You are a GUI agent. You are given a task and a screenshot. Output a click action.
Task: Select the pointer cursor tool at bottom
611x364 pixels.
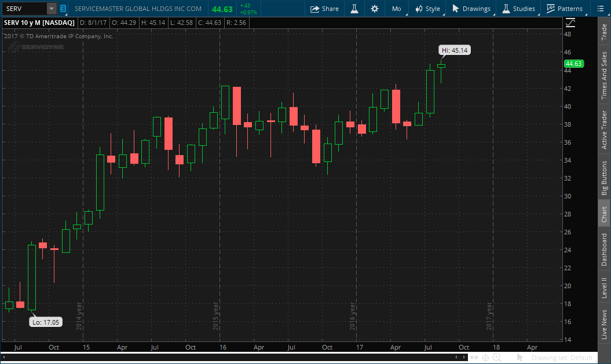519,358
